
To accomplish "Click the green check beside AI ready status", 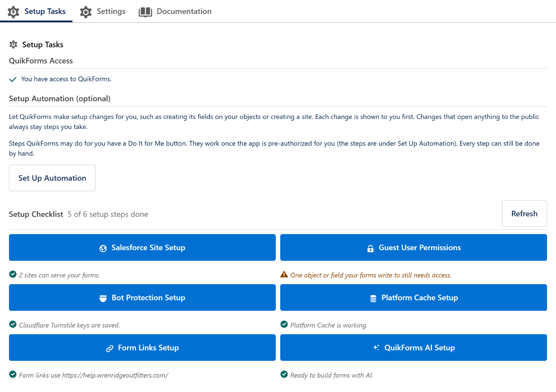I will 284,375.
